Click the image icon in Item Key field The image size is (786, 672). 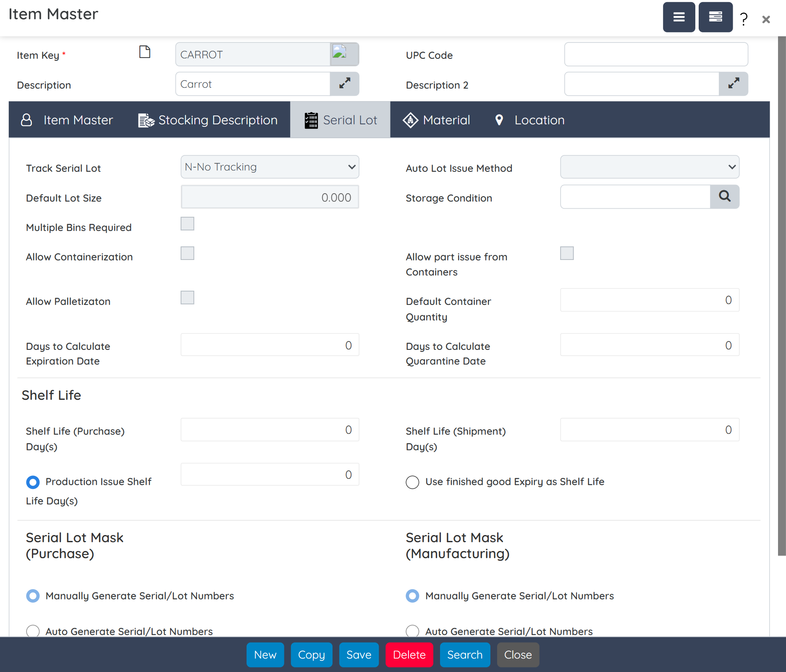344,54
